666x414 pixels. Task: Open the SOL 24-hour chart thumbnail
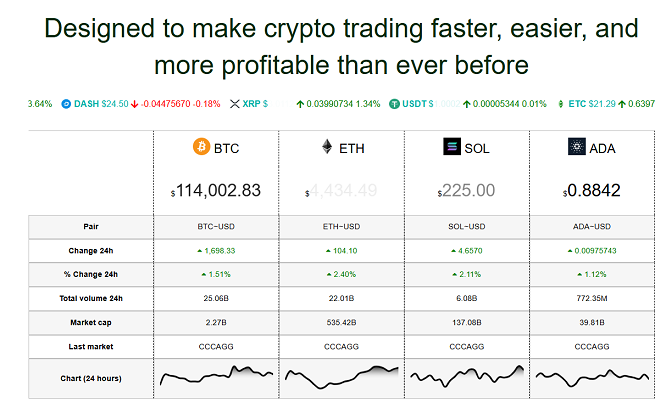click(465, 377)
